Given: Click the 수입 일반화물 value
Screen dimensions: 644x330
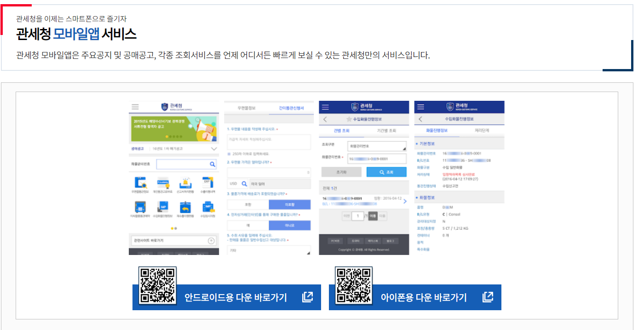Looking at the screenshot, I should (452, 168).
